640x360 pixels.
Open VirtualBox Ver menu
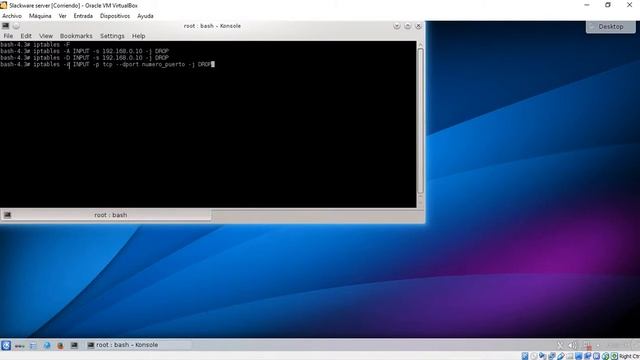coord(62,16)
